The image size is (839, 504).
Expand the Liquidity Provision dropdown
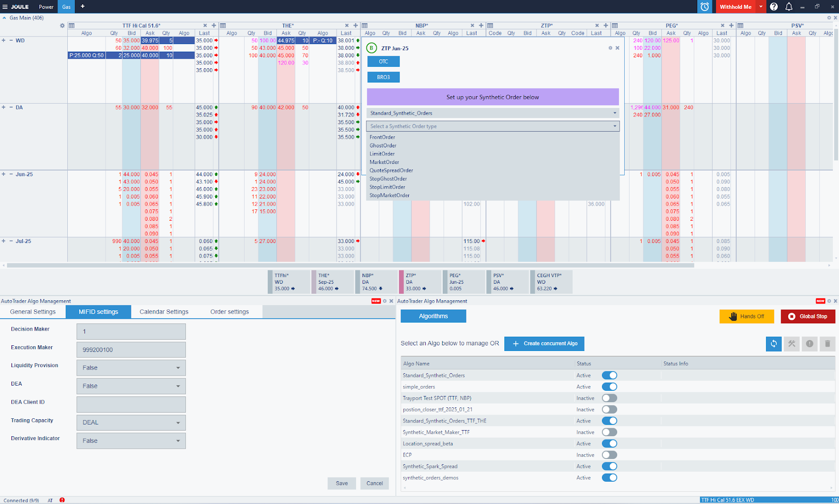point(131,368)
